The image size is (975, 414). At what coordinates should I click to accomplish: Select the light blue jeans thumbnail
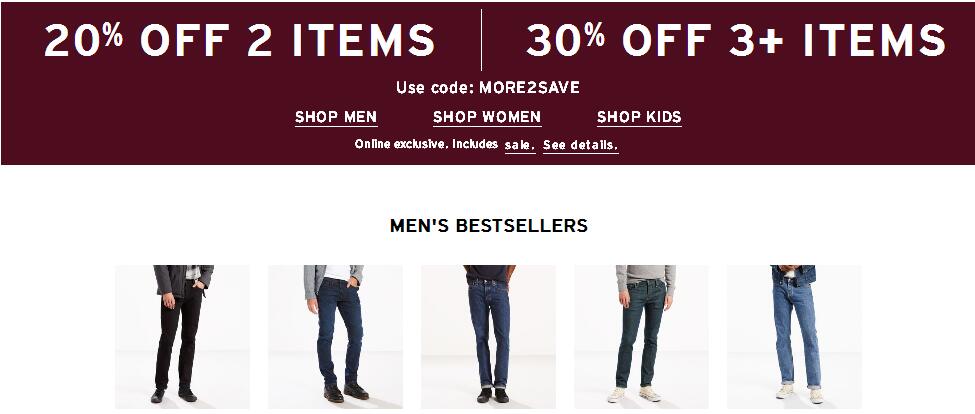coord(794,336)
